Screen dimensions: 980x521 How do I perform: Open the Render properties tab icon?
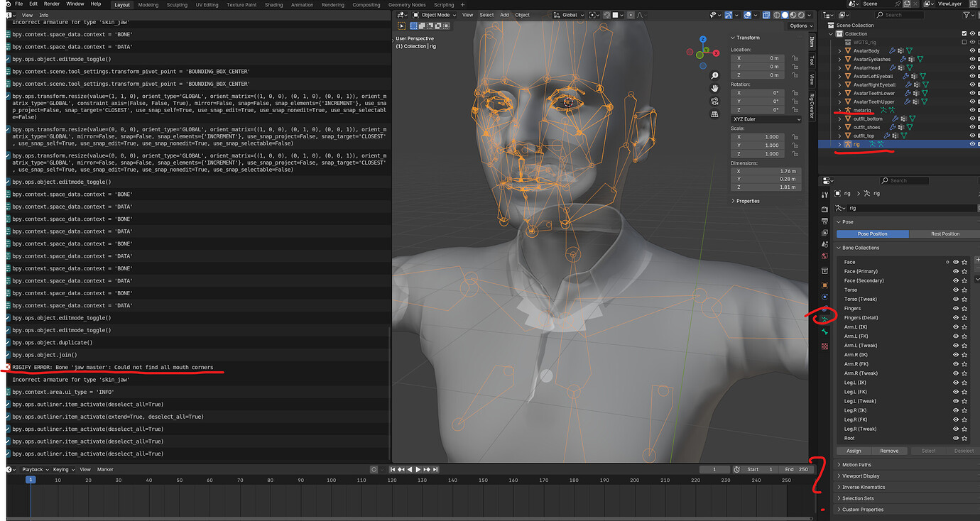click(824, 209)
